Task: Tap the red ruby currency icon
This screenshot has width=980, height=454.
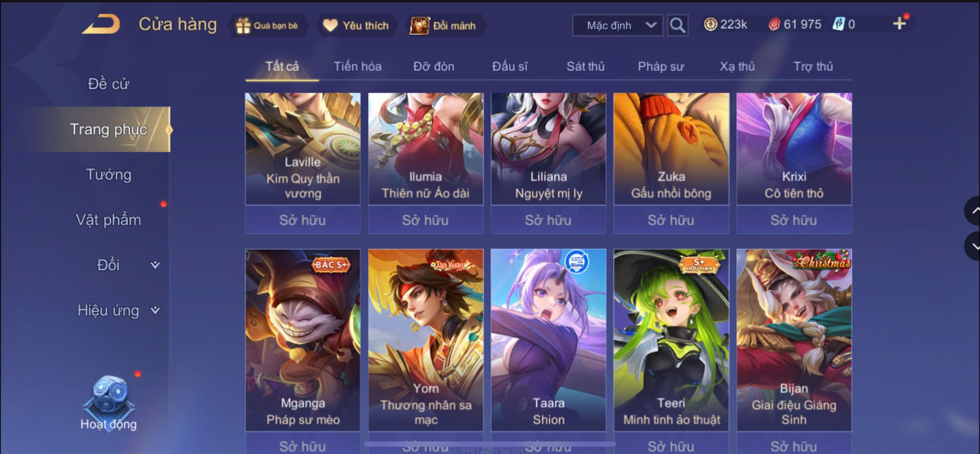Action: [774, 24]
